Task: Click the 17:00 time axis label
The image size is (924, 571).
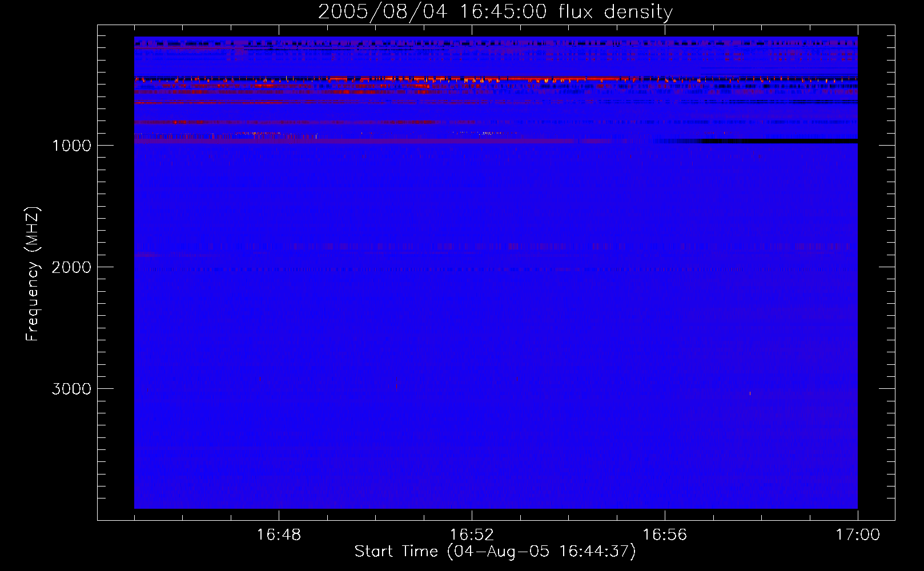Action: (x=858, y=535)
